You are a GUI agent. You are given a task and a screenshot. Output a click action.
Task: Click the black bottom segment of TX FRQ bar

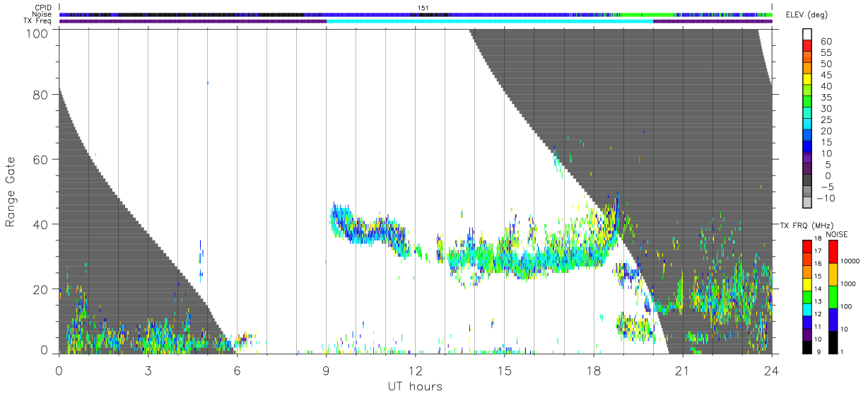click(x=807, y=347)
